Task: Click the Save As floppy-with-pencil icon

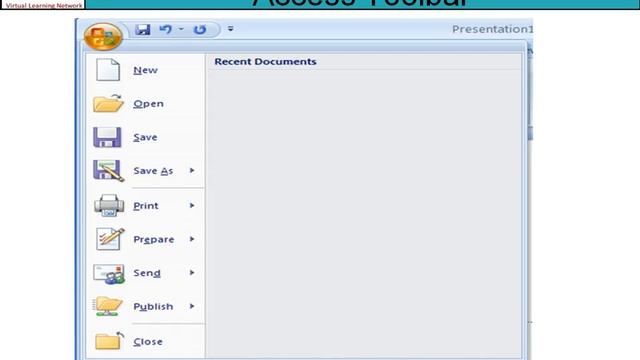Action: coord(109,171)
